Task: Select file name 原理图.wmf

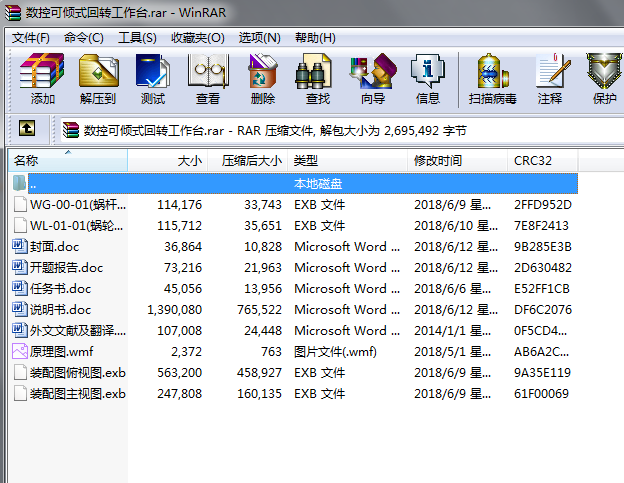Action: point(62,352)
